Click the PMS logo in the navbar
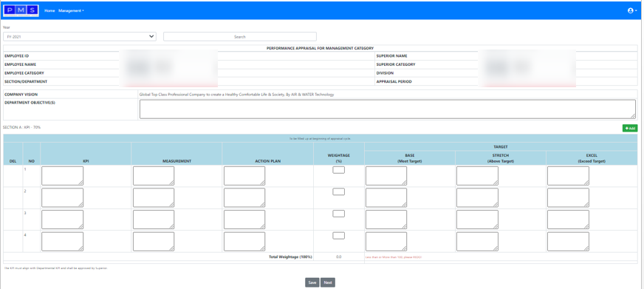The width and height of the screenshot is (644, 289). pos(21,10)
